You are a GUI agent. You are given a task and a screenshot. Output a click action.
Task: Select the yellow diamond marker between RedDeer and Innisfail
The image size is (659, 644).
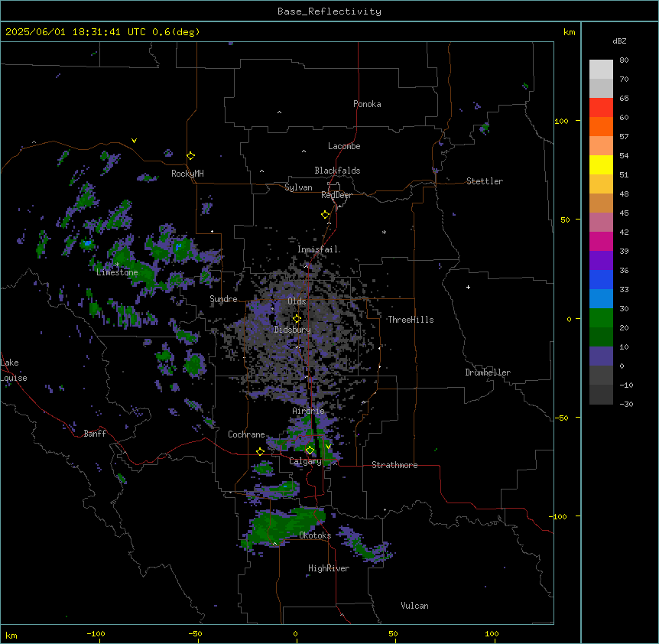click(x=325, y=215)
